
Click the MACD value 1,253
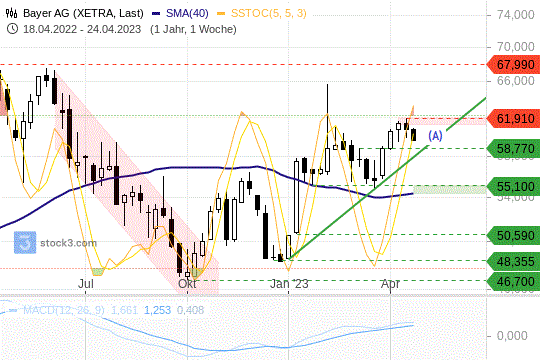pyautogui.click(x=157, y=310)
